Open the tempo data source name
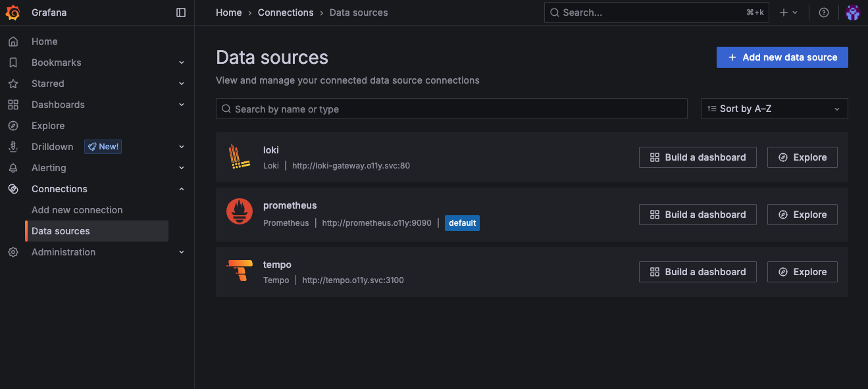Screen dimensions: 868x389 click(277, 265)
